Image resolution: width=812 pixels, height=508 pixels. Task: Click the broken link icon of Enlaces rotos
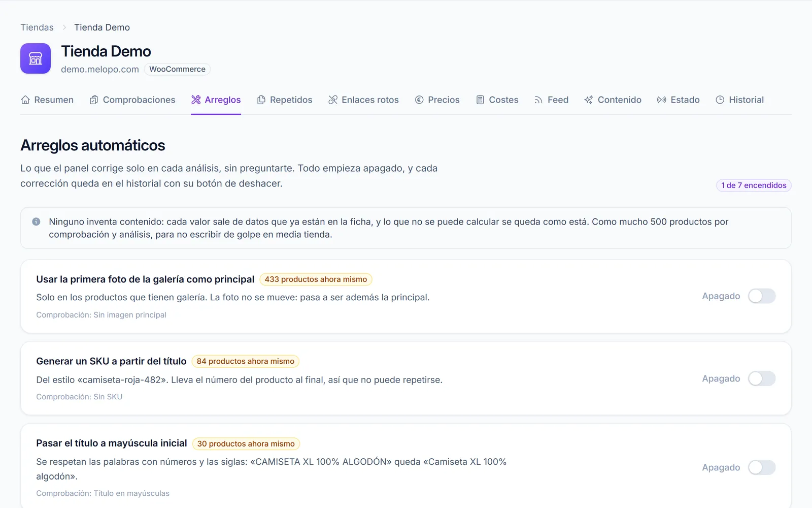[x=333, y=100]
